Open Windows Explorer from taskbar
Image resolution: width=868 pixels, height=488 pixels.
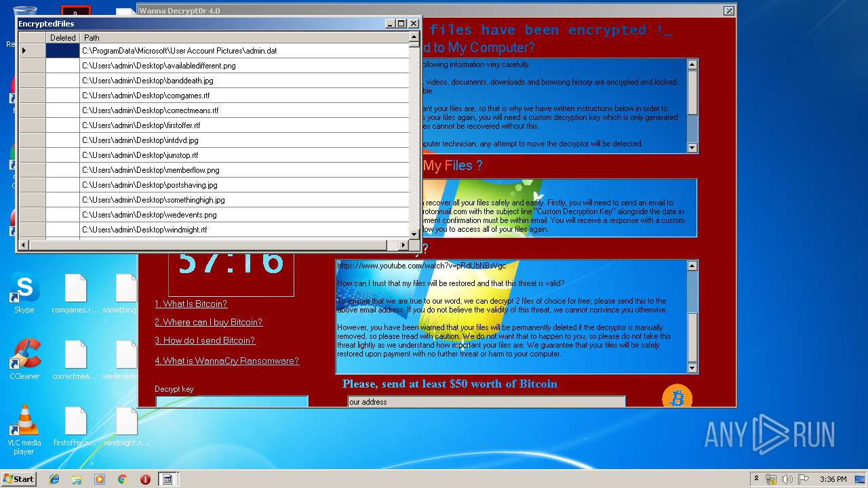tap(77, 479)
